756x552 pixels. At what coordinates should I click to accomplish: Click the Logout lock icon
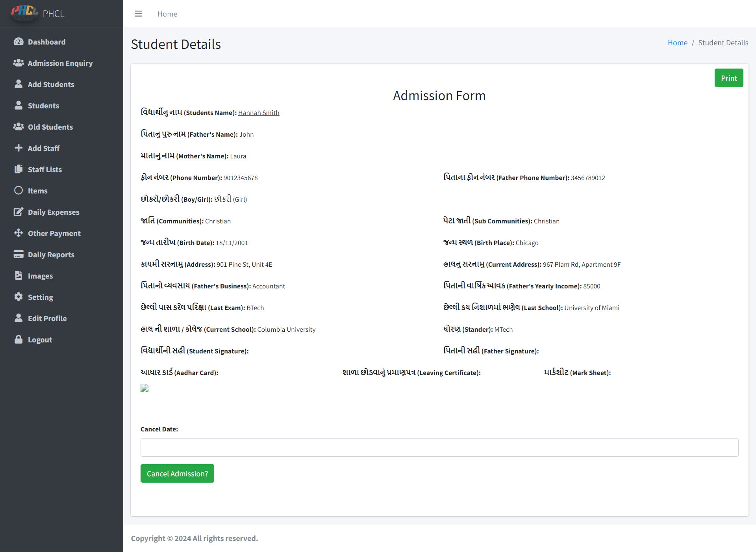click(19, 340)
